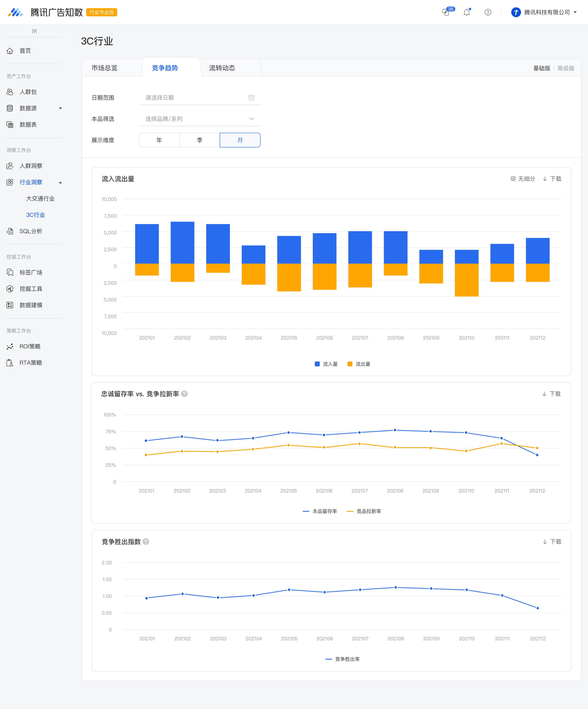This screenshot has width=588, height=709.
Task: Click the 无细分 layers icon
Action: point(513,179)
